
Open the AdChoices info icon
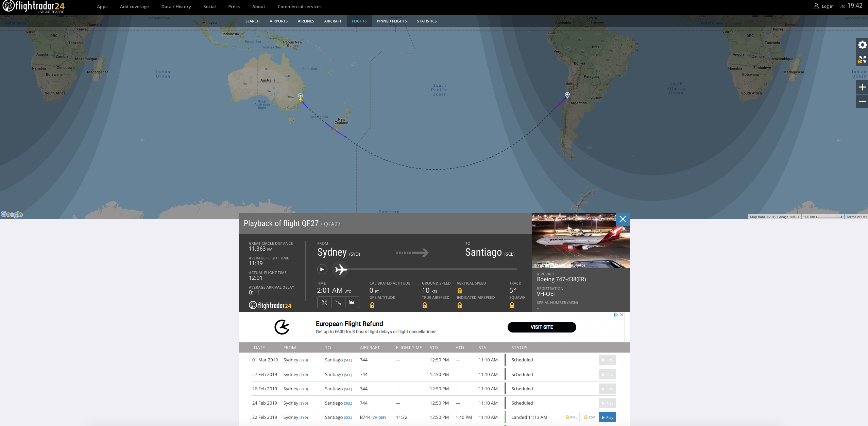point(616,315)
